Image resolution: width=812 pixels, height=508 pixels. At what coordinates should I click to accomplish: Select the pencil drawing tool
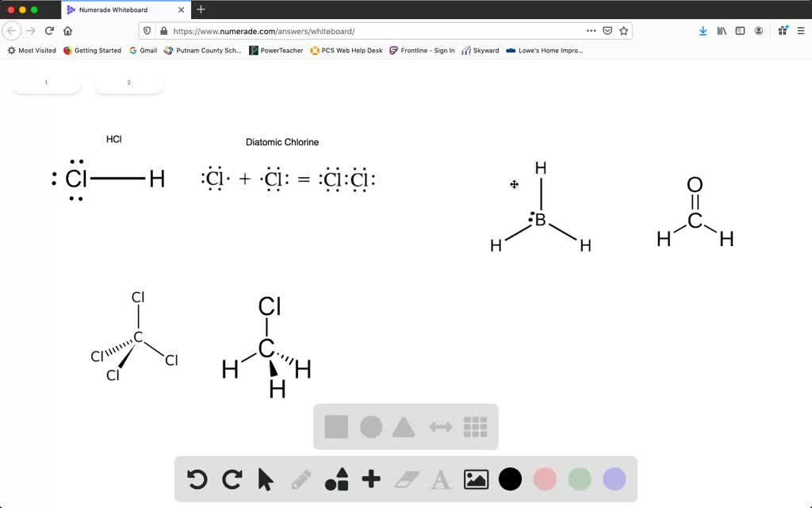click(x=301, y=479)
